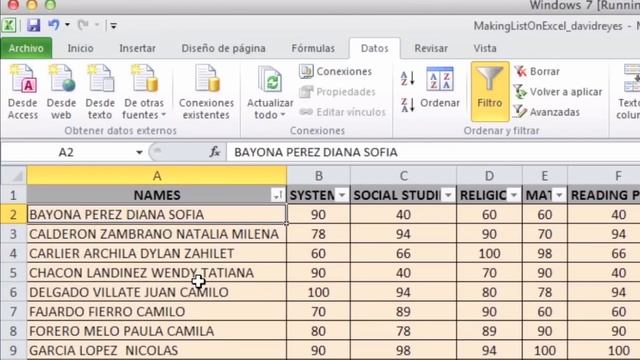640x360 pixels.
Task: Click the Excel application icon in title bar
Action: [x=9, y=25]
